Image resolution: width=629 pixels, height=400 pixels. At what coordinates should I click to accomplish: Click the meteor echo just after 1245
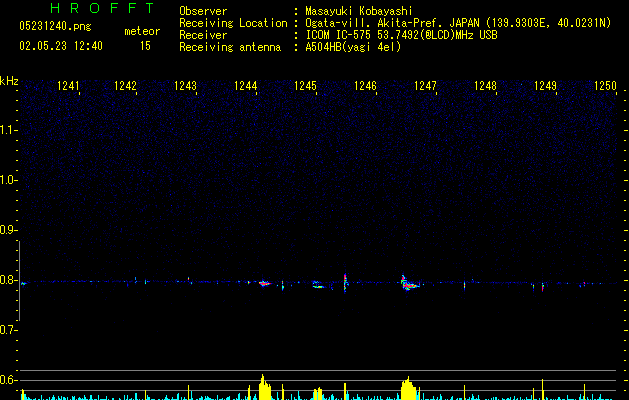(x=318, y=285)
